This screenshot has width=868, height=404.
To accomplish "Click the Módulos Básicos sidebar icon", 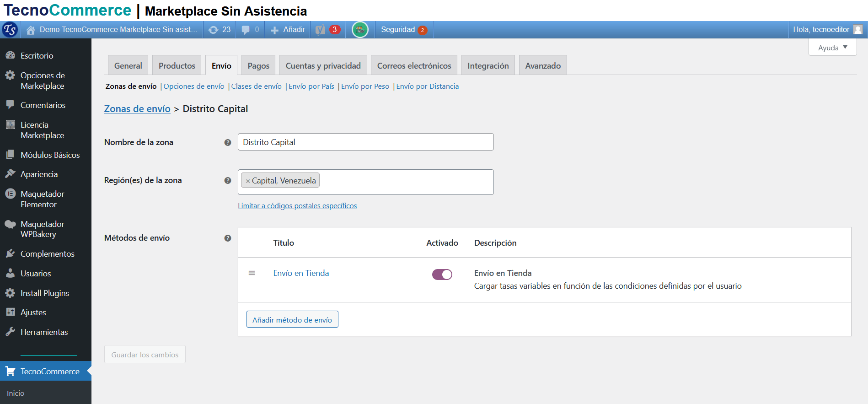I will coord(10,155).
